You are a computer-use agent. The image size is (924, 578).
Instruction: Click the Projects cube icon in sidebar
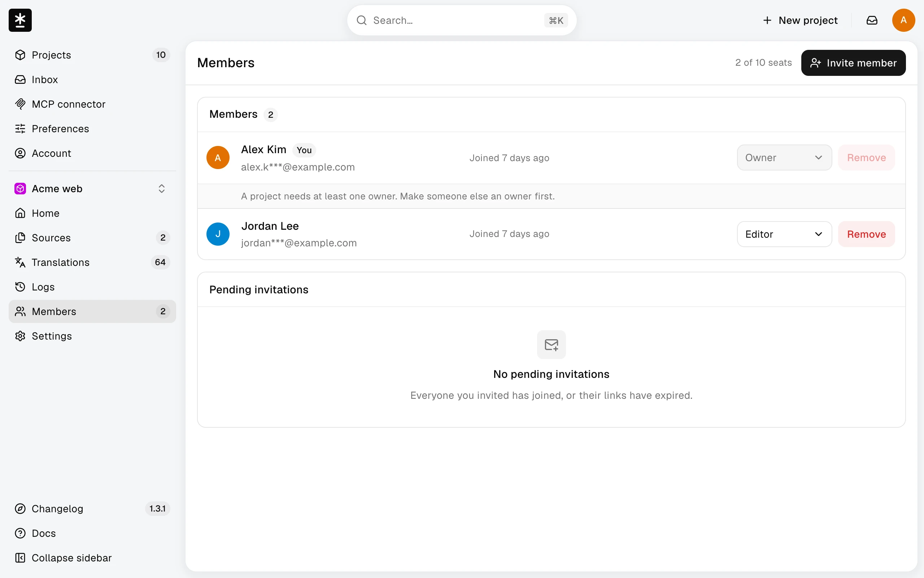pos(20,55)
